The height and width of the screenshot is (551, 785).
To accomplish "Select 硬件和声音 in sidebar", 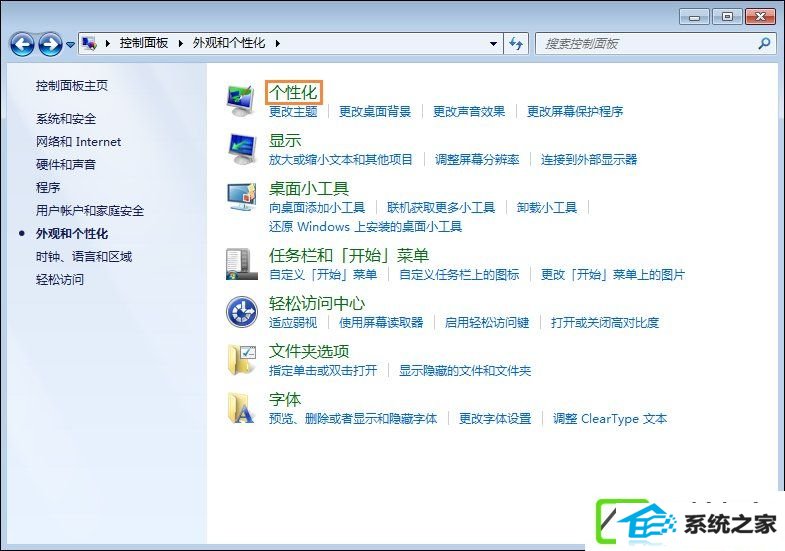I will click(x=66, y=165).
